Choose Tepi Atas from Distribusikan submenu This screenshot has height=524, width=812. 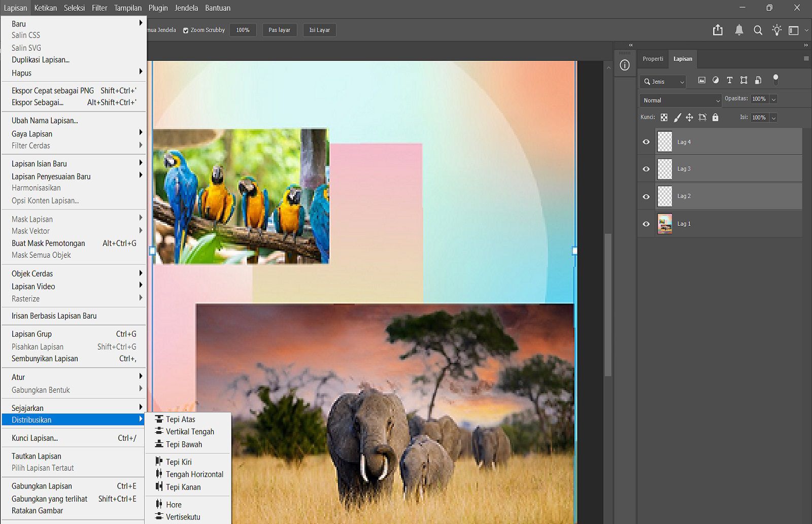pyautogui.click(x=180, y=420)
